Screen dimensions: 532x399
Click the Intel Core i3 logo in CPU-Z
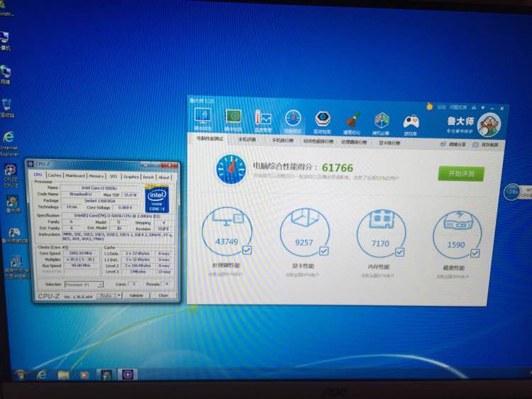[157, 199]
